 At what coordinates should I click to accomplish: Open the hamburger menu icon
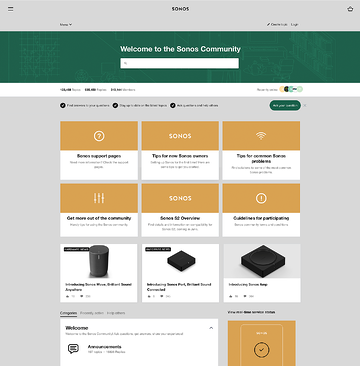point(11,9)
